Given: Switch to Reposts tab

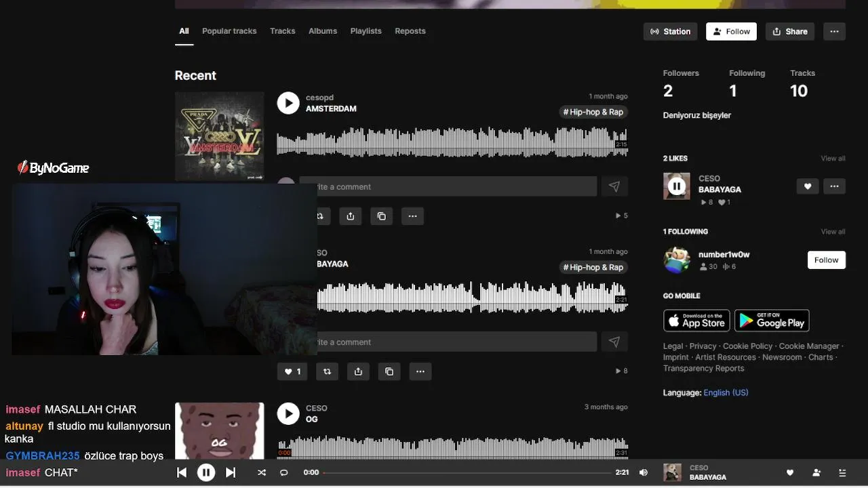Looking at the screenshot, I should coord(410,31).
